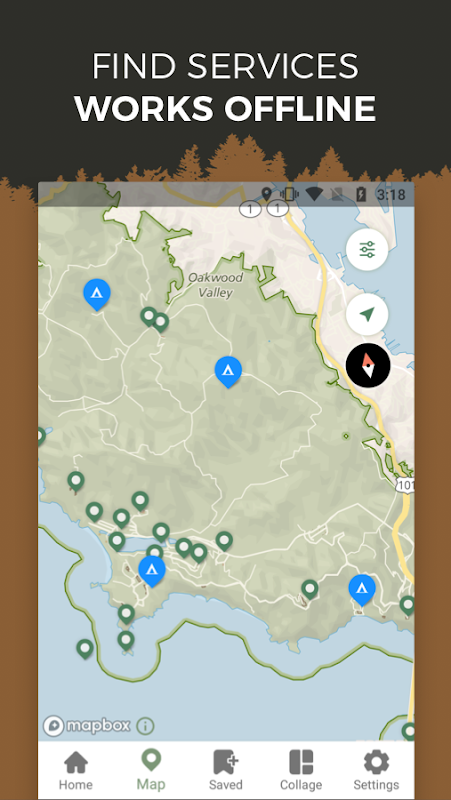Open the Collage tab

tap(301, 770)
